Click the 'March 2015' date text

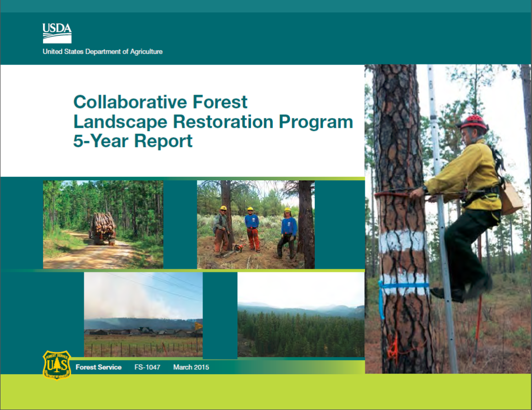pyautogui.click(x=191, y=367)
